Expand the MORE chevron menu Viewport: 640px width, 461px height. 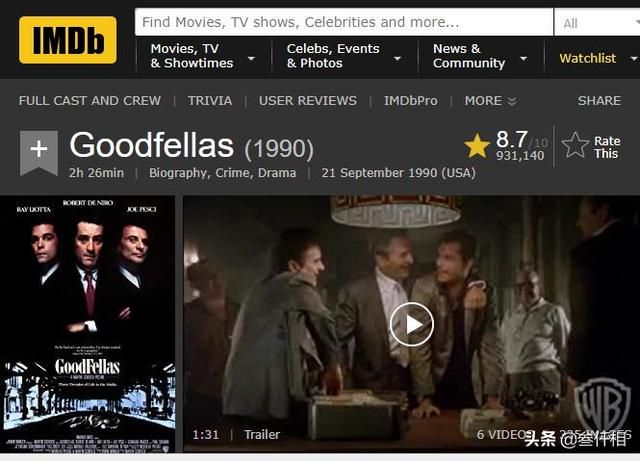point(490,100)
